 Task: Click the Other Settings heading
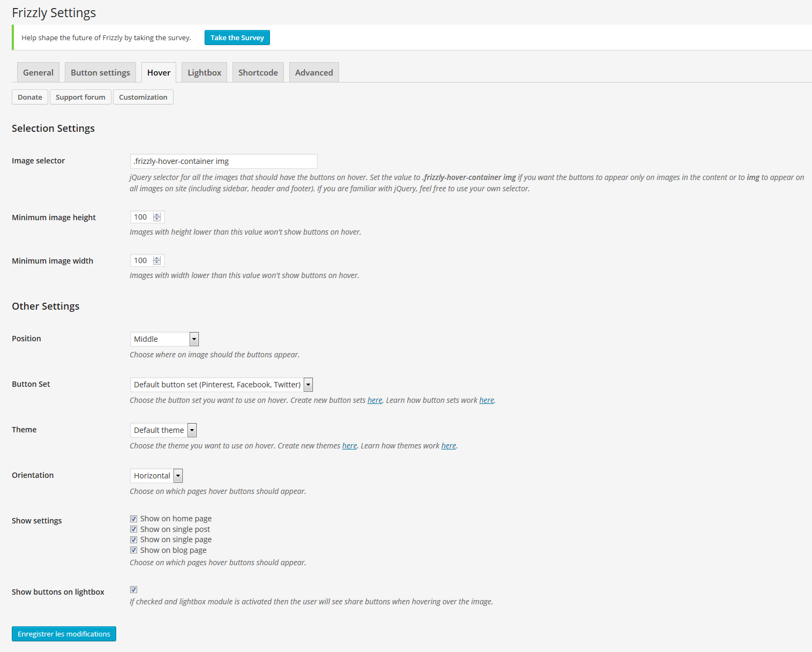tap(46, 306)
